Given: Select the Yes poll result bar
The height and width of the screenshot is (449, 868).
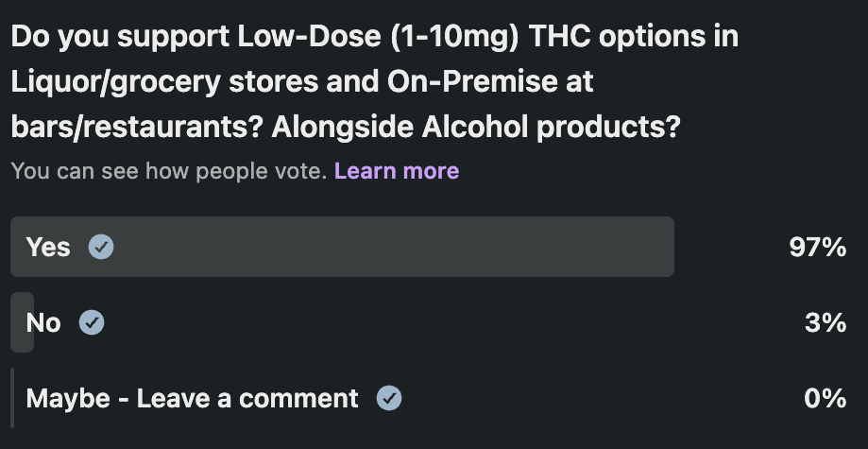Looking at the screenshot, I should pyautogui.click(x=378, y=248).
